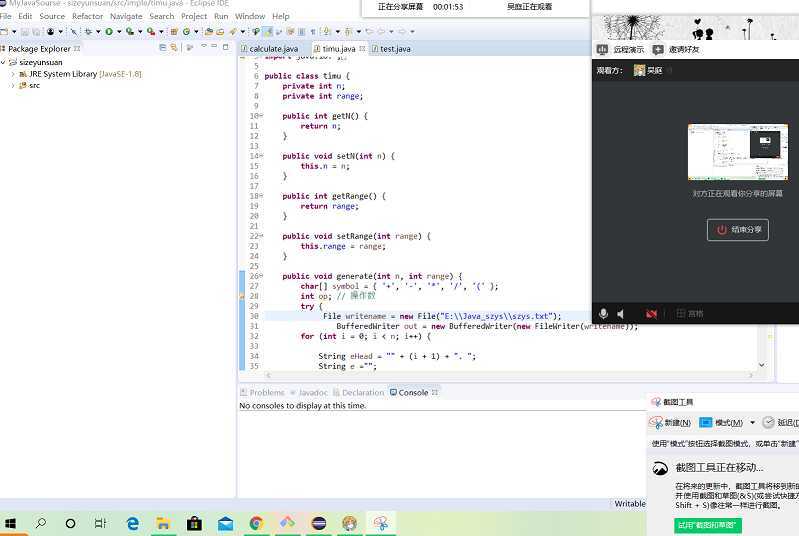Open Microsoft Edge from the taskbar

[132, 523]
